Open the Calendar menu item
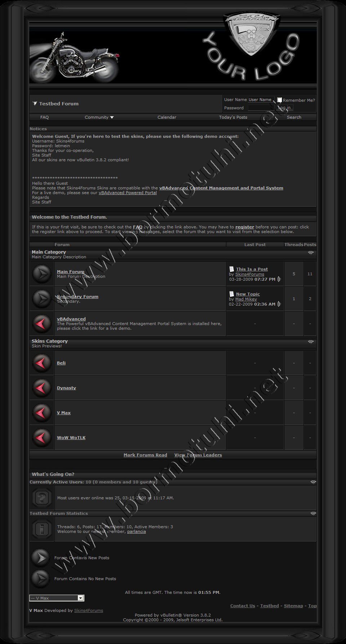The image size is (346, 644). [x=167, y=117]
